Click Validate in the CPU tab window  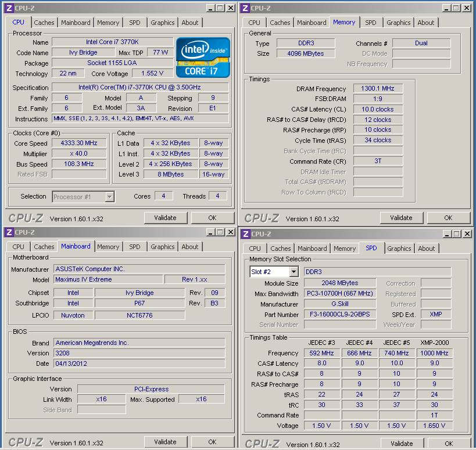(x=166, y=218)
